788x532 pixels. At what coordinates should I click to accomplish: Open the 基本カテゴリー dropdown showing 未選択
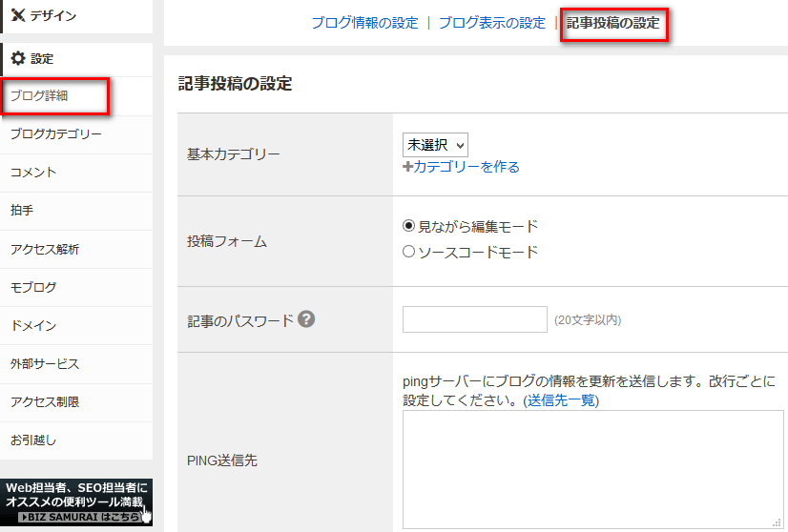(x=435, y=145)
